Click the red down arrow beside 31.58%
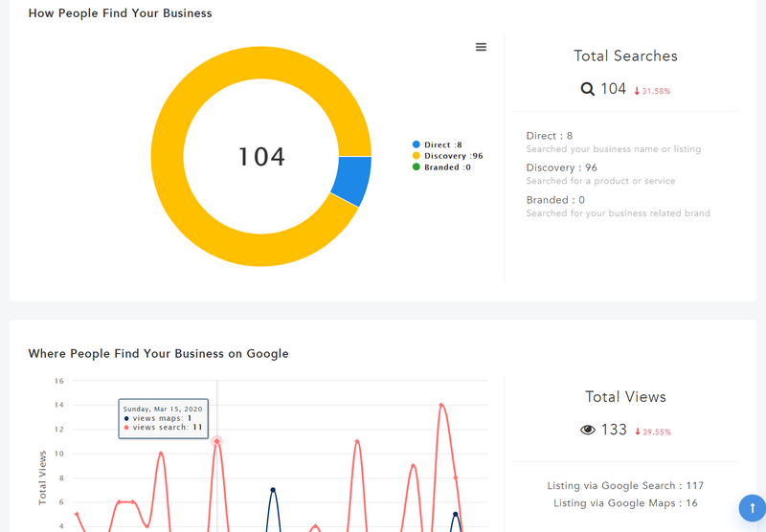 coord(637,91)
